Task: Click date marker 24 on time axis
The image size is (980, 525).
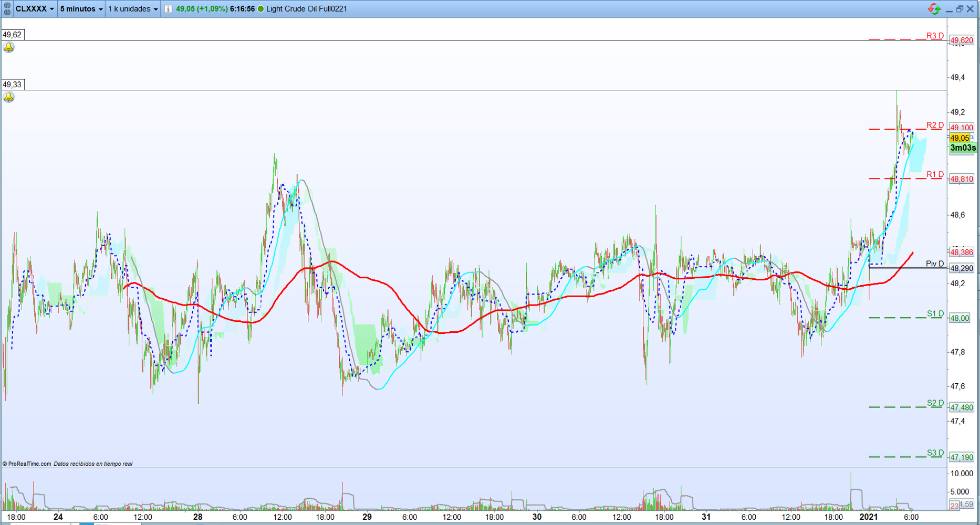Action: coord(58,517)
